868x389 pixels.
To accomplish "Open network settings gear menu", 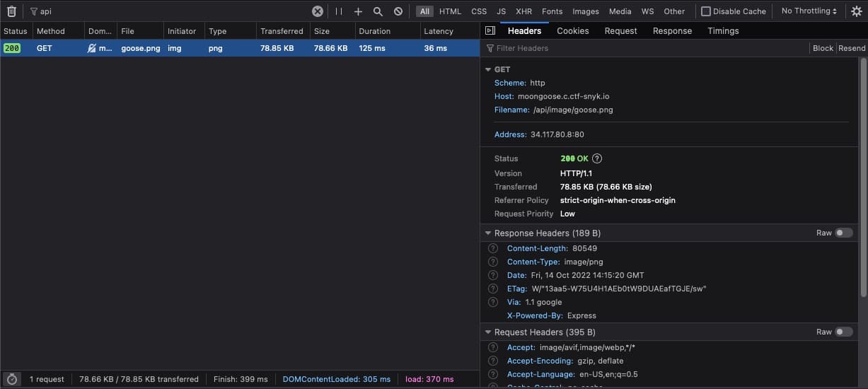I will (x=856, y=11).
